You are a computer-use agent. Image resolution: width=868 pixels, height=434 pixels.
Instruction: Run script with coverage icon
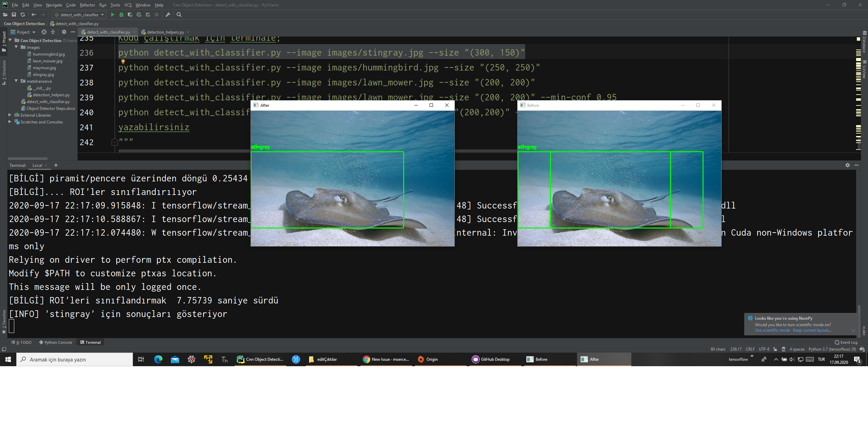130,15
